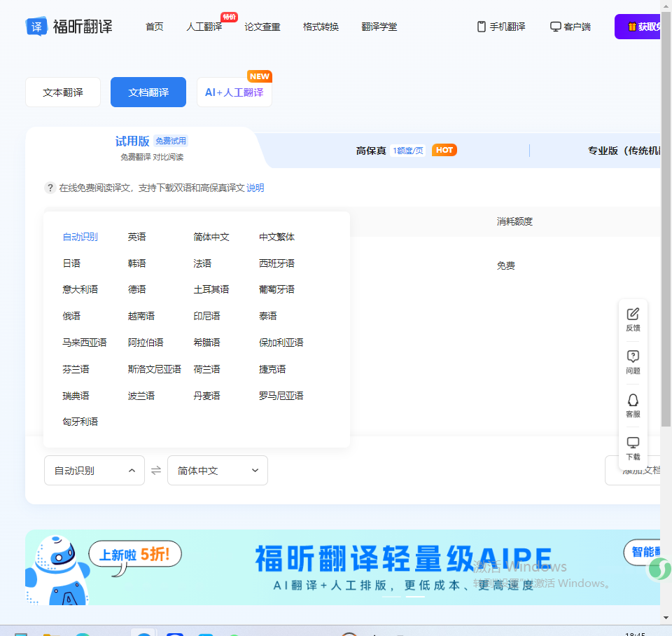Choose 葡萄牙语 in language list
This screenshot has height=636, width=672.
pyautogui.click(x=277, y=289)
